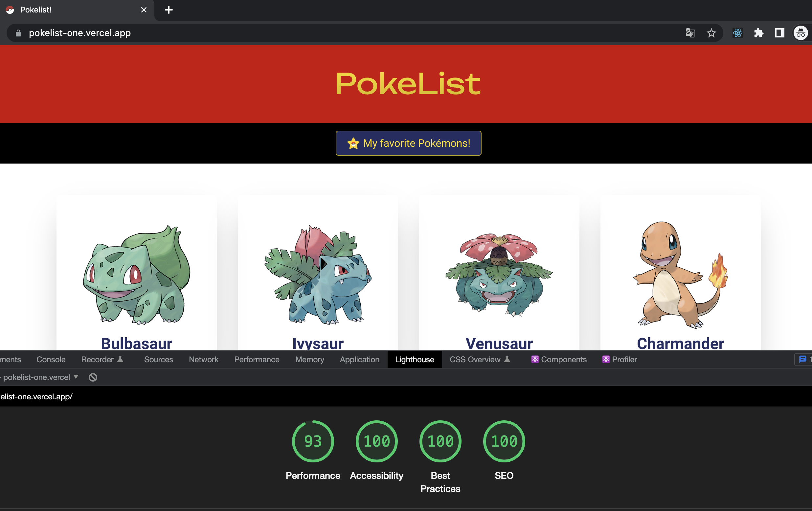Click the Charmander image
Screen dimensions: 812x511
click(680, 274)
